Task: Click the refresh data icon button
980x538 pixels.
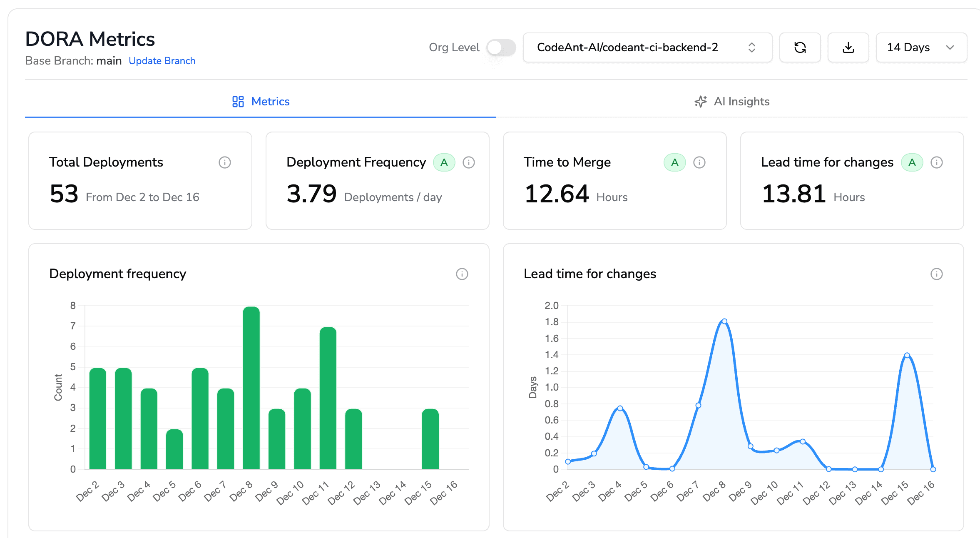Action: pyautogui.click(x=800, y=47)
